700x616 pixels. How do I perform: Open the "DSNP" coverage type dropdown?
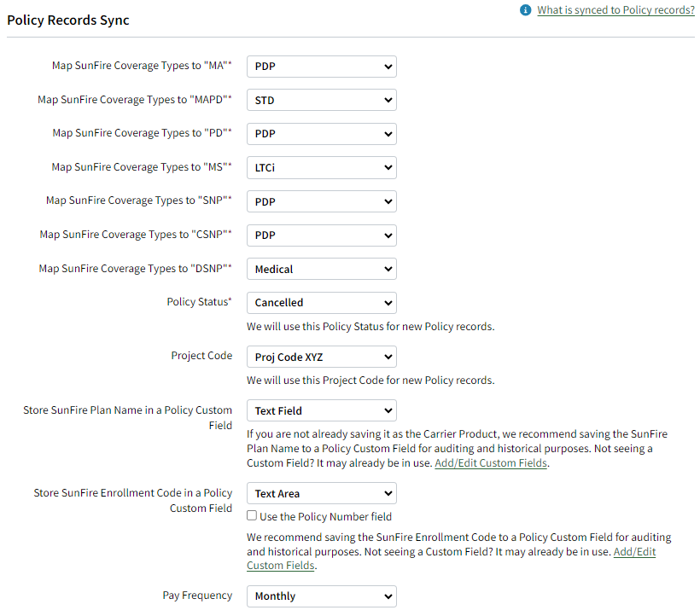click(322, 269)
